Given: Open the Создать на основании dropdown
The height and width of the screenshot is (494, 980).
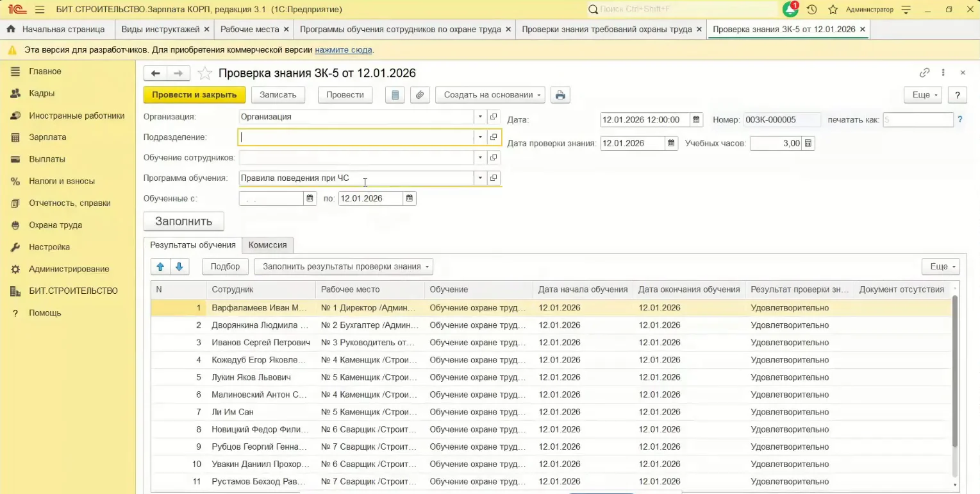Looking at the screenshot, I should pyautogui.click(x=490, y=95).
